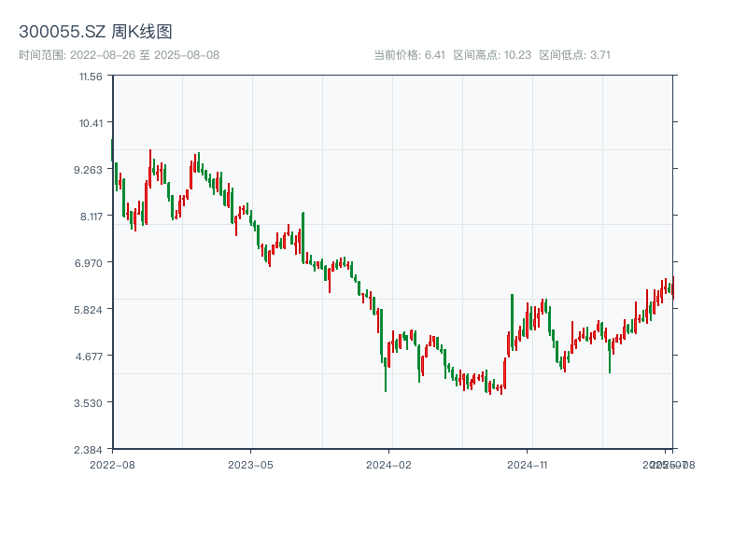Click the 2022-08 x-axis date label

(112, 464)
